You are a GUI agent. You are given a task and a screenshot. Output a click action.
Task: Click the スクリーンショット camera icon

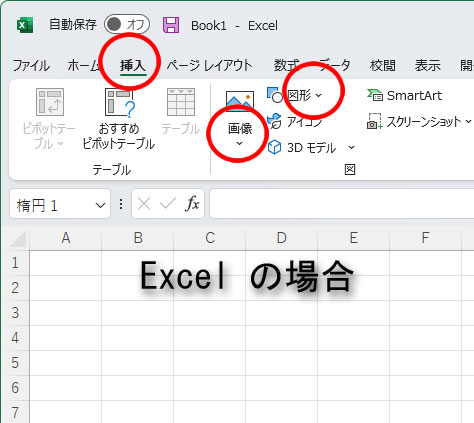coord(374,121)
